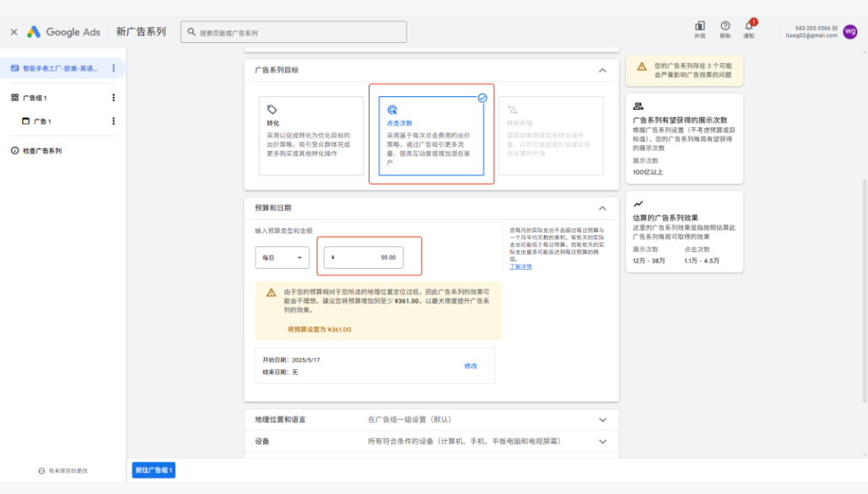Expand the 地理位置和语言 section

pos(431,420)
